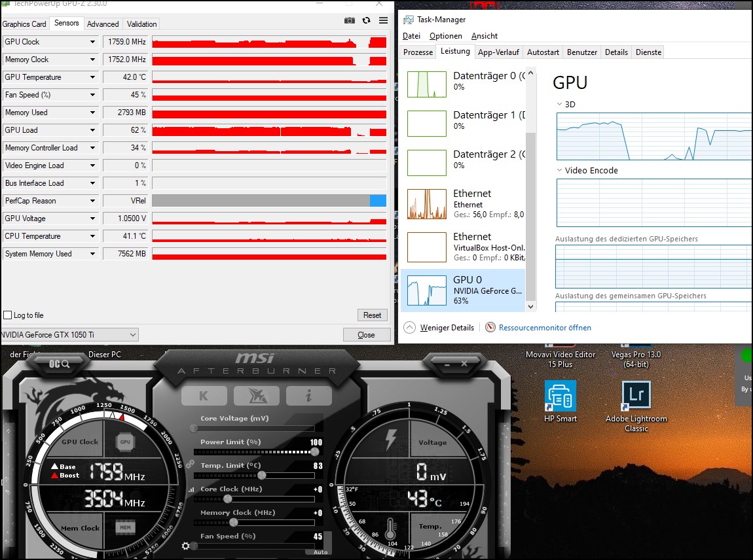This screenshot has height=560, width=753.
Task: Open the Fan Speed (%) sensor dropdown
Action: coord(92,95)
